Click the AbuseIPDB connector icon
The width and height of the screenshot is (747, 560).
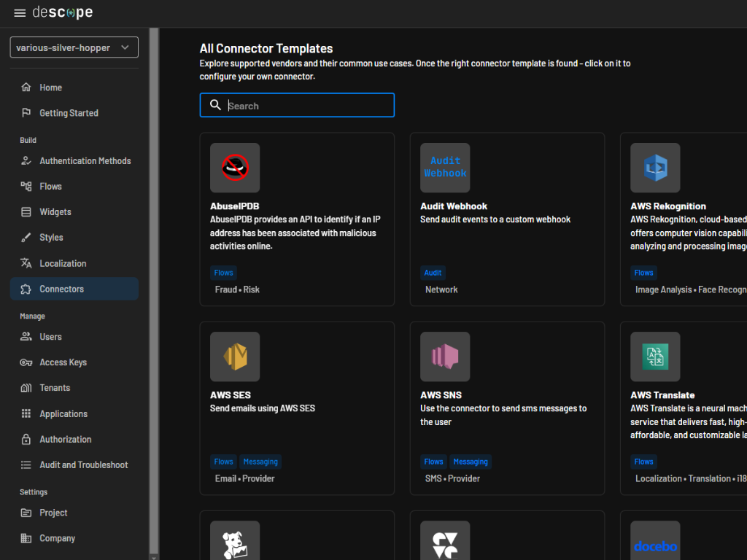point(235,168)
